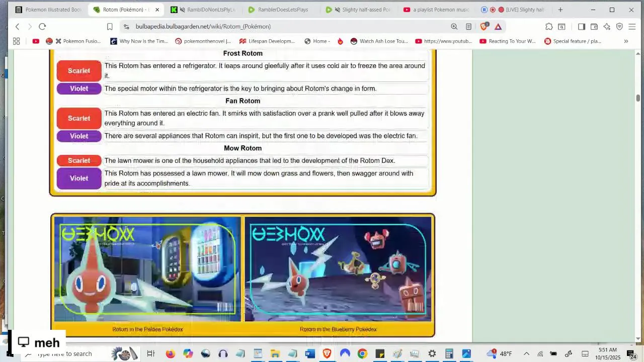Open the Brave Shields lion icon
Image resolution: width=644 pixels, height=362 pixels.
(x=484, y=27)
